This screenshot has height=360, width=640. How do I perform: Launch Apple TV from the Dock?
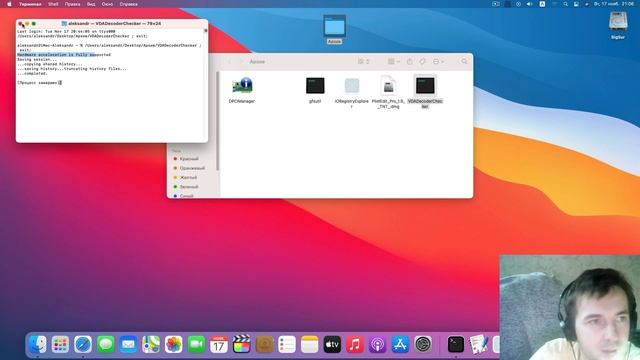click(332, 344)
